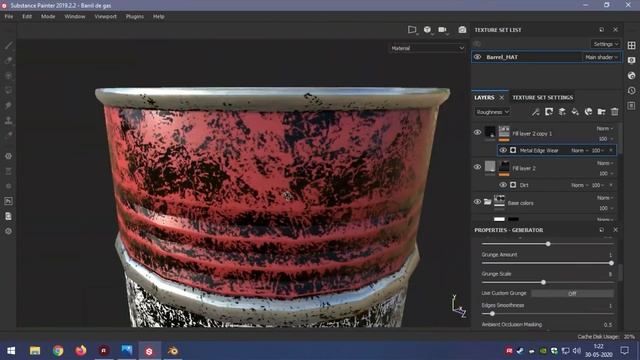Add a mask to the layer
Viewport: 640px width, 360px height.
549,112
